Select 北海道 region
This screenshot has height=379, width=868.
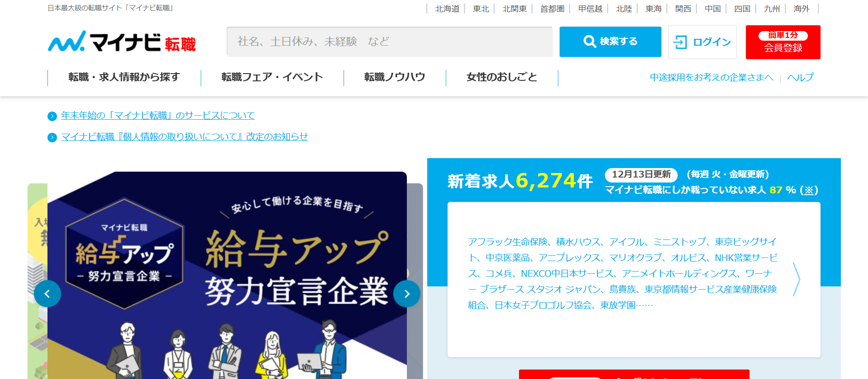pos(447,9)
